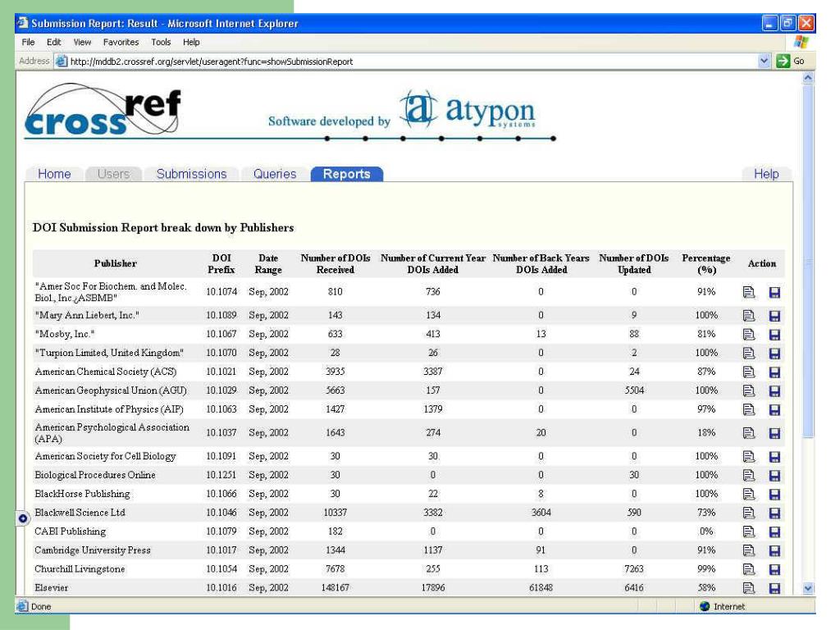The image size is (840, 630).
Task: Click the Internet zone indicator in status bar
Action: point(722,606)
